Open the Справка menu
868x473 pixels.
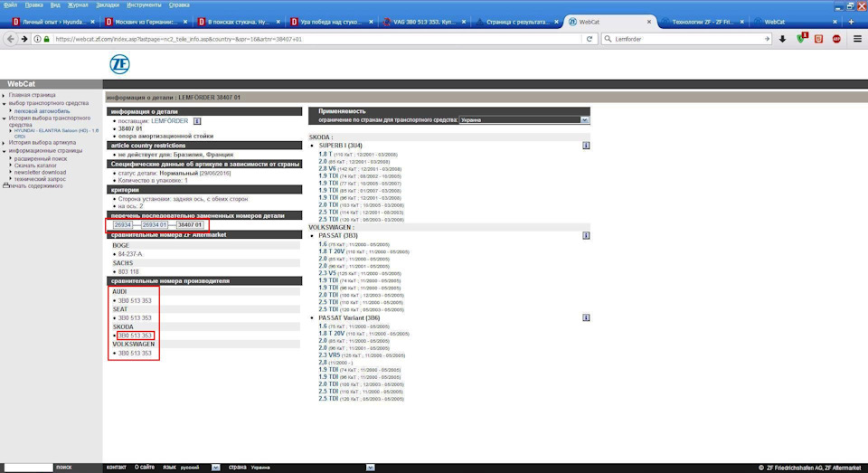(x=179, y=5)
